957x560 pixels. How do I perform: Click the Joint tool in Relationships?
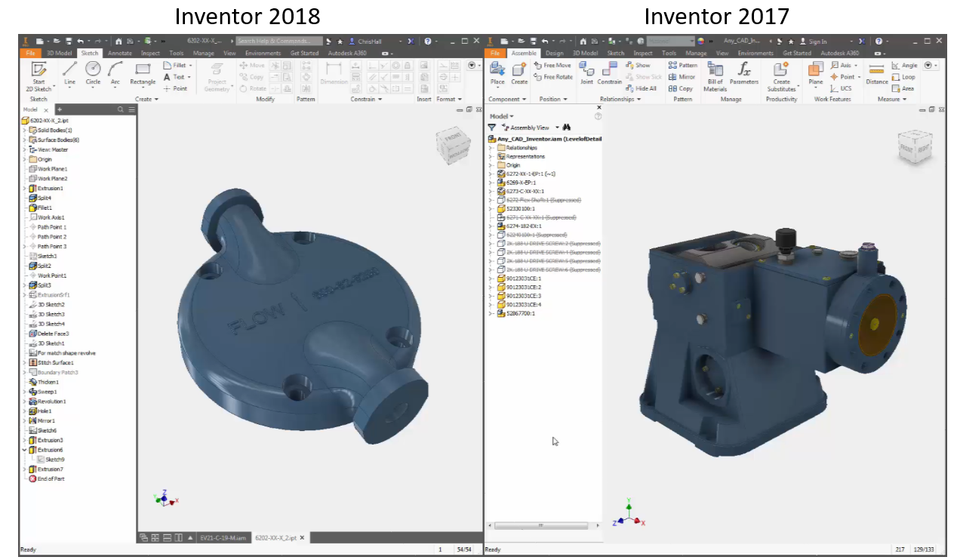coord(586,71)
